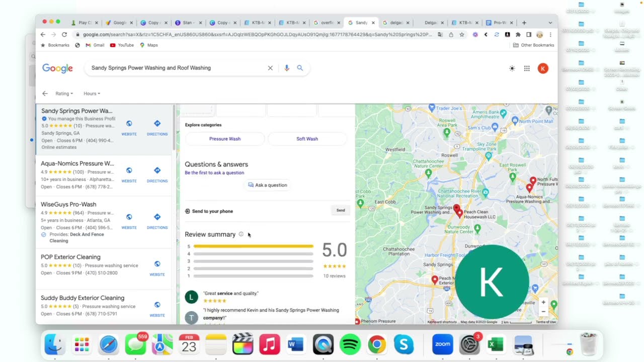Open Website for POP Exterior Cleaning
Viewport: 644px width, 362px height.
pyautogui.click(x=157, y=268)
